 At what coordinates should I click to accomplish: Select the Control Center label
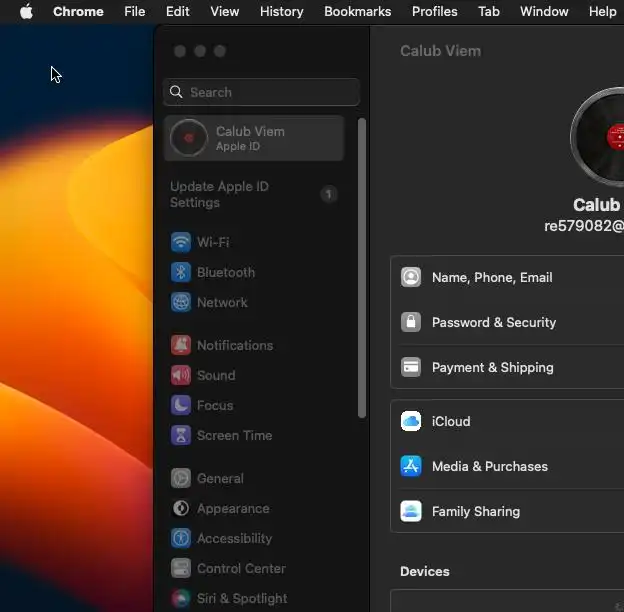(x=242, y=568)
